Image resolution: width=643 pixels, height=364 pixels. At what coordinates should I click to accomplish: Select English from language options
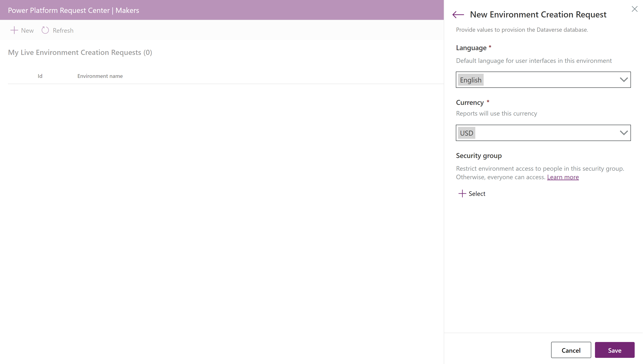[x=544, y=80]
